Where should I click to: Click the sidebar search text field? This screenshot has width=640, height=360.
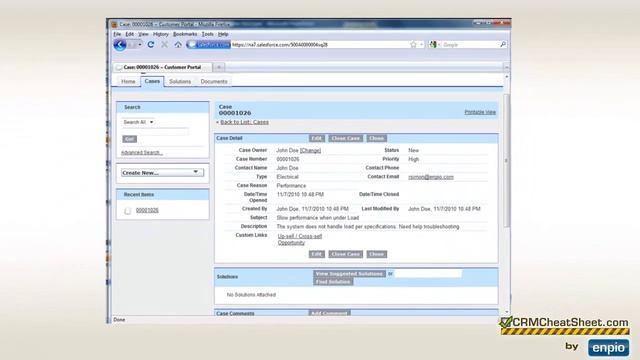(155, 131)
